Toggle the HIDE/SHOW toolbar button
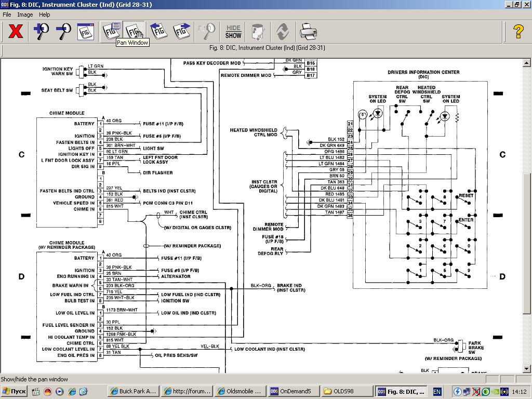The image size is (532, 399). 233,32
